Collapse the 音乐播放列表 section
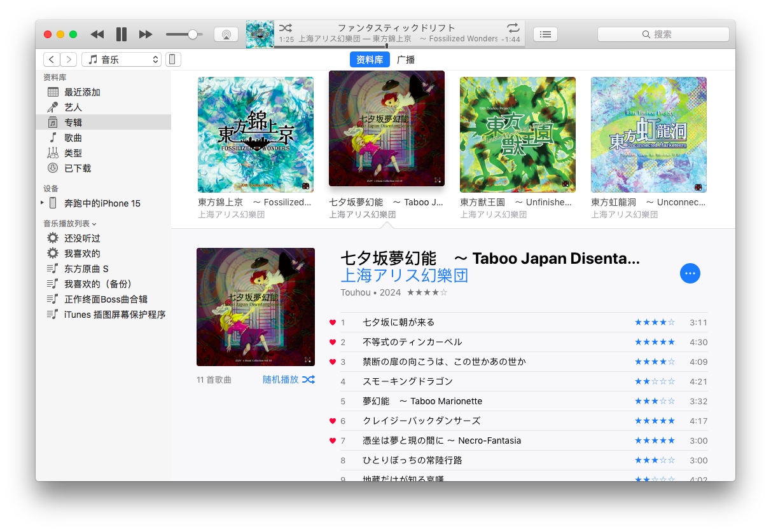 [95, 224]
